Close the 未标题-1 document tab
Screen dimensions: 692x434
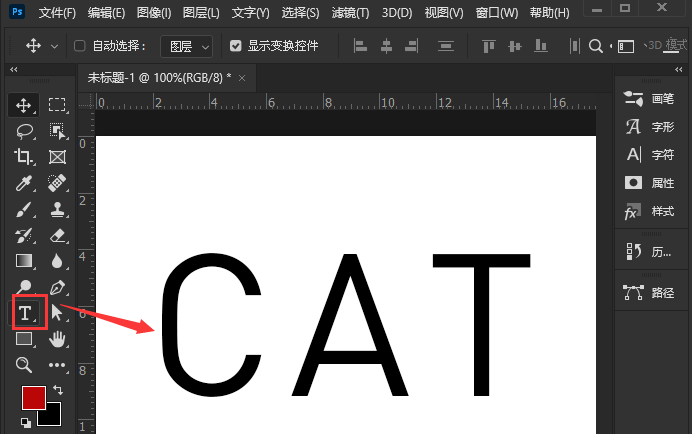(242, 78)
